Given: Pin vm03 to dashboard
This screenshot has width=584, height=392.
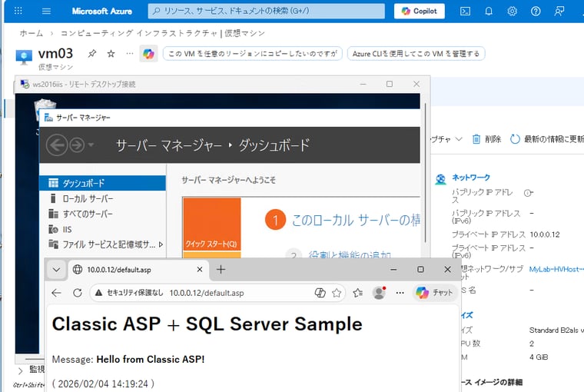Looking at the screenshot, I should (x=91, y=54).
